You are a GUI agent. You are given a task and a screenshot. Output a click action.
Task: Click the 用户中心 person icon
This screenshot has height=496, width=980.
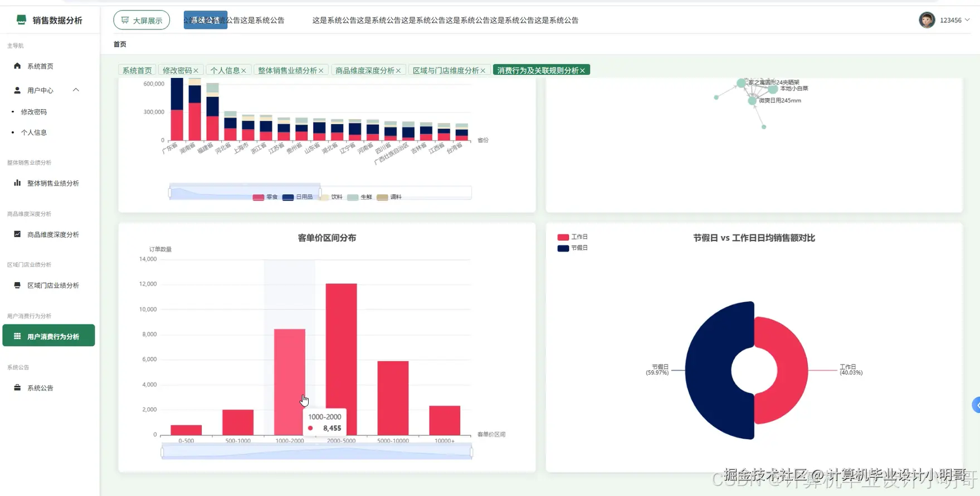click(17, 90)
